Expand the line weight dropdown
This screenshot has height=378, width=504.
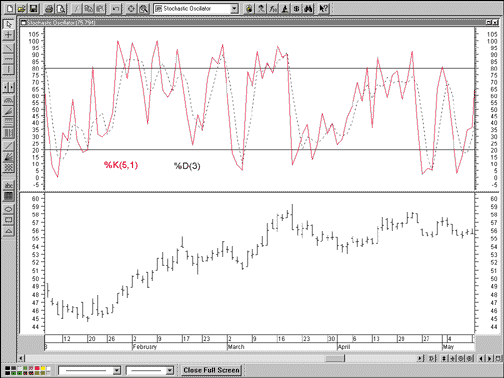[x=170, y=370]
